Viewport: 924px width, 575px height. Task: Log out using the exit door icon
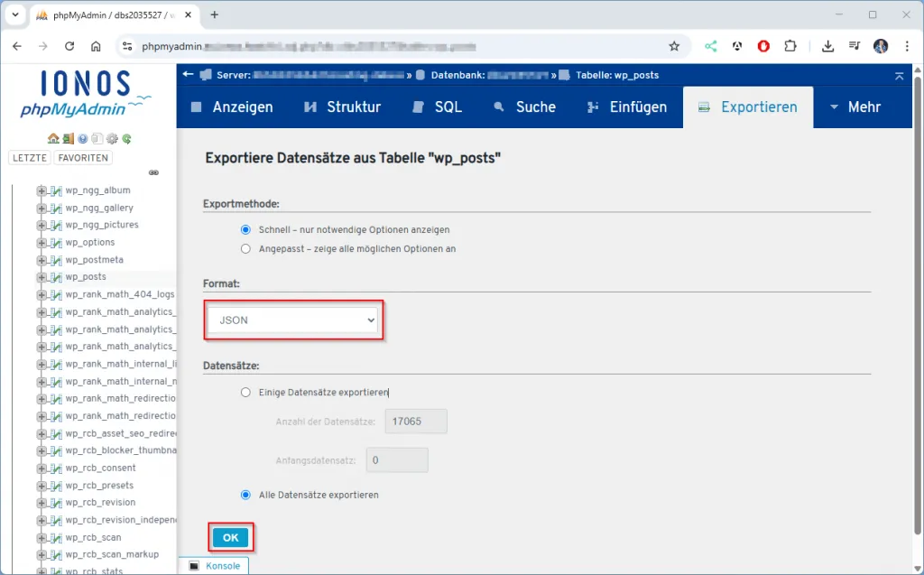coord(68,138)
